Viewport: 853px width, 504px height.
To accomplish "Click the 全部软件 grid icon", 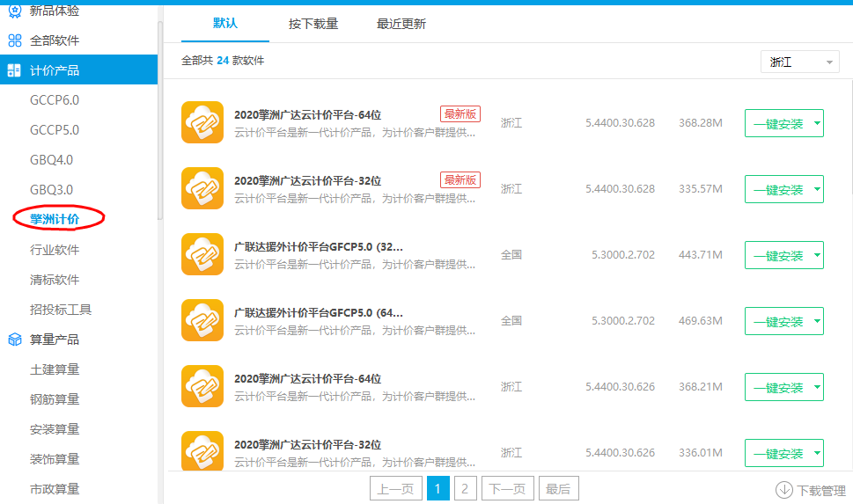I will (x=15, y=40).
